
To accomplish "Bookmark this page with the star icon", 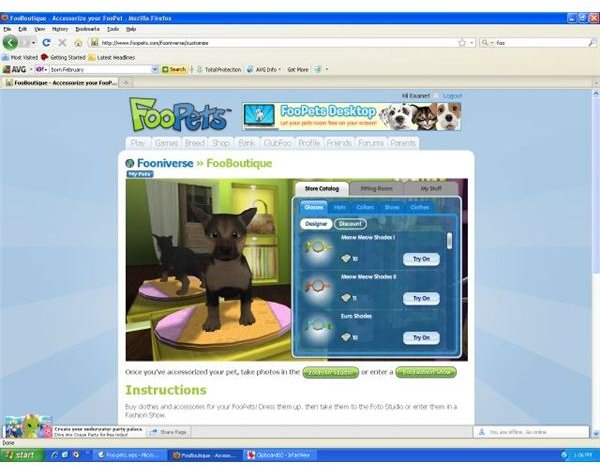I will tap(462, 42).
